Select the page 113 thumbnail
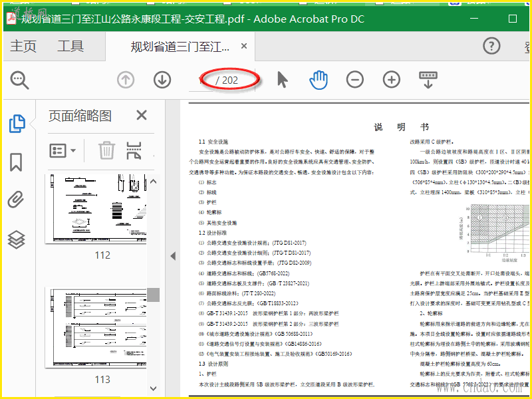The width and height of the screenshot is (532, 399). 96,327
